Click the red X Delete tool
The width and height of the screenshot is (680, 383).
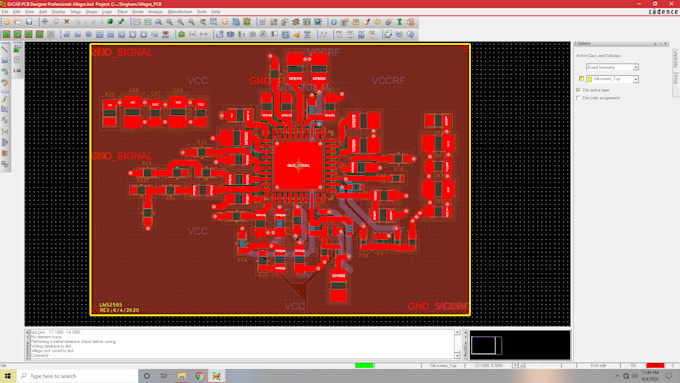(x=67, y=22)
